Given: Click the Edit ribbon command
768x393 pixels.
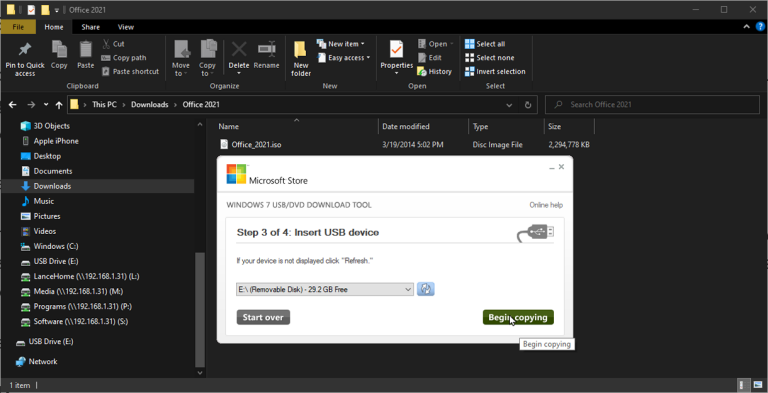Looking at the screenshot, I should (430, 58).
